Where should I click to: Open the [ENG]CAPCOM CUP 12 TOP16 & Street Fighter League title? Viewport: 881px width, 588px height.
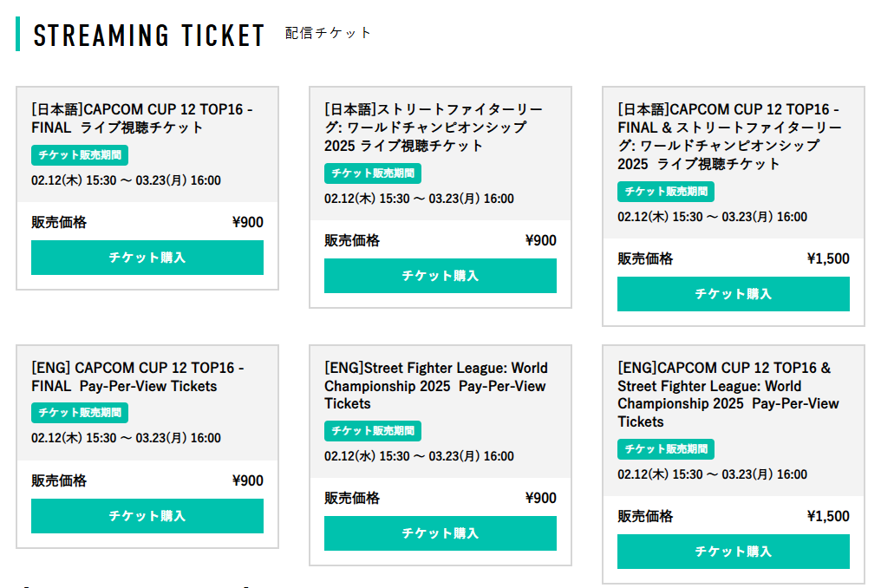click(728, 395)
